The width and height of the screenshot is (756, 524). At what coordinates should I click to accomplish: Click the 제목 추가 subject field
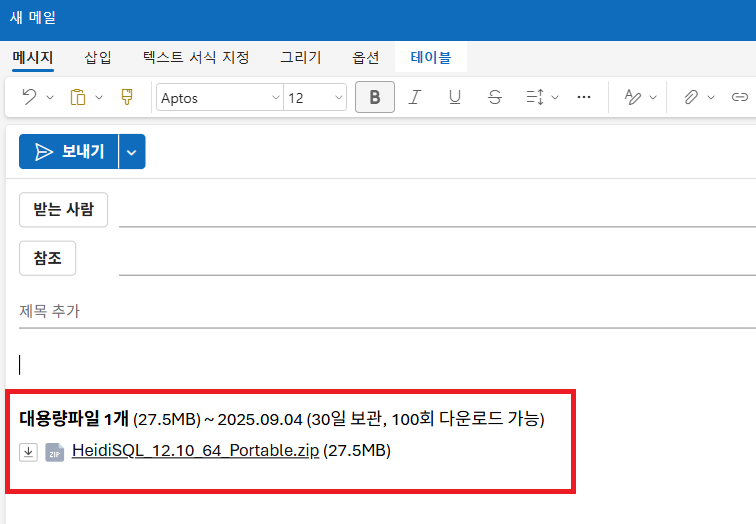tap(387, 311)
